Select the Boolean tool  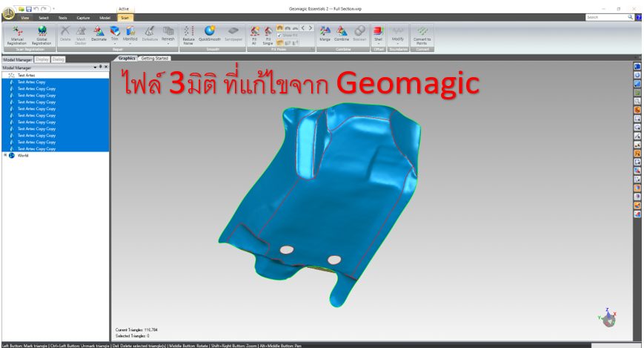point(359,33)
